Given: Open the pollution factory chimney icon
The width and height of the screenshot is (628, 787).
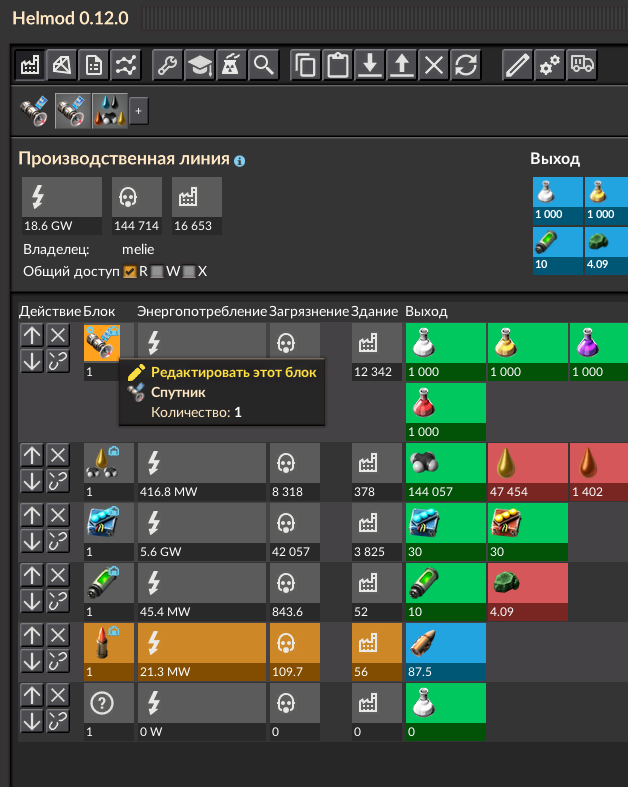Looking at the screenshot, I should 231,65.
